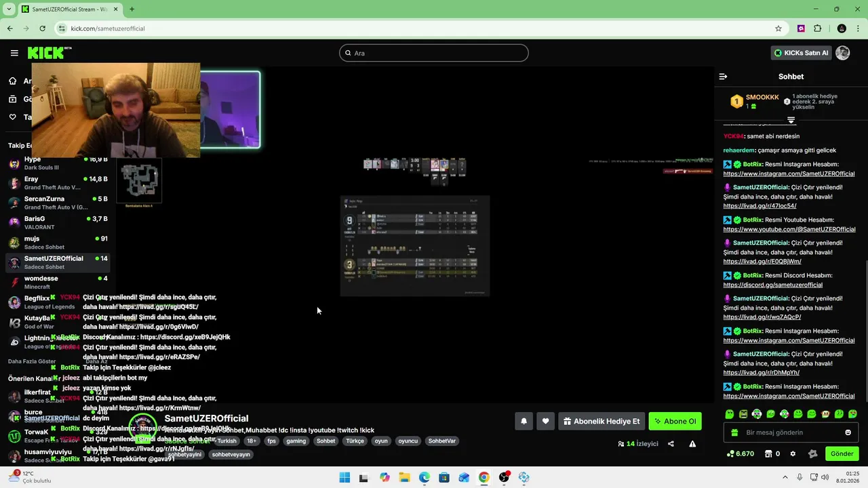Click the 6.670 channel points balance

click(740, 453)
